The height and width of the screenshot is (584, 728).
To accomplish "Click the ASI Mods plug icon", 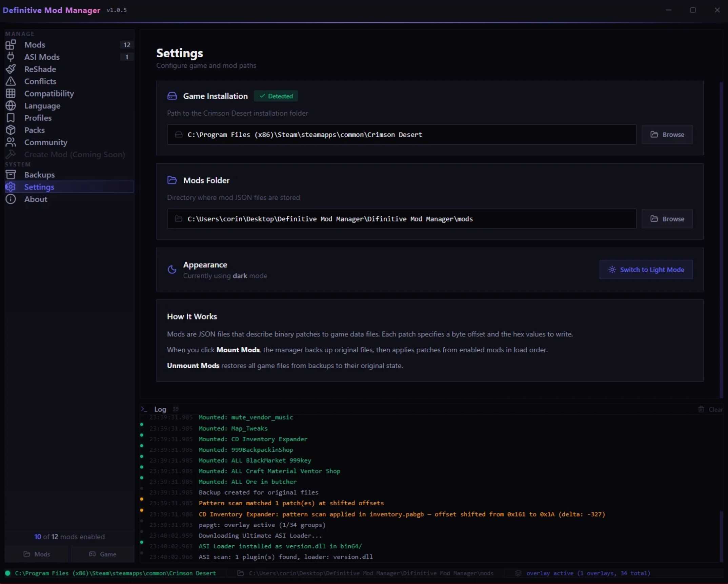I will click(x=11, y=57).
